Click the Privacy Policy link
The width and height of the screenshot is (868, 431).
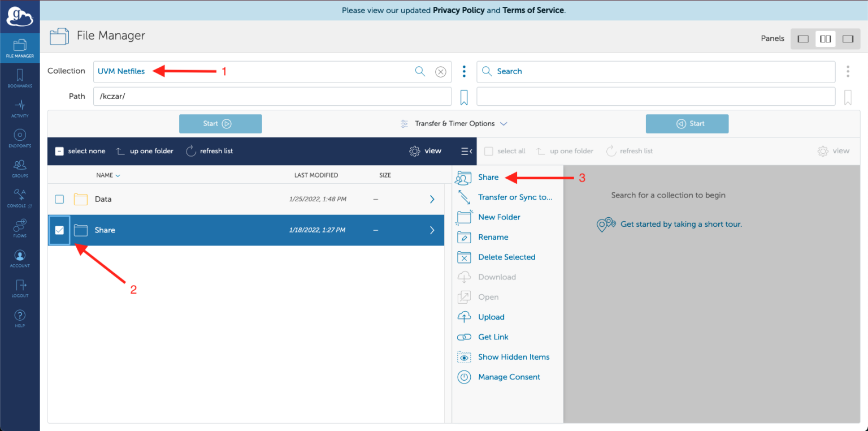pyautogui.click(x=459, y=10)
